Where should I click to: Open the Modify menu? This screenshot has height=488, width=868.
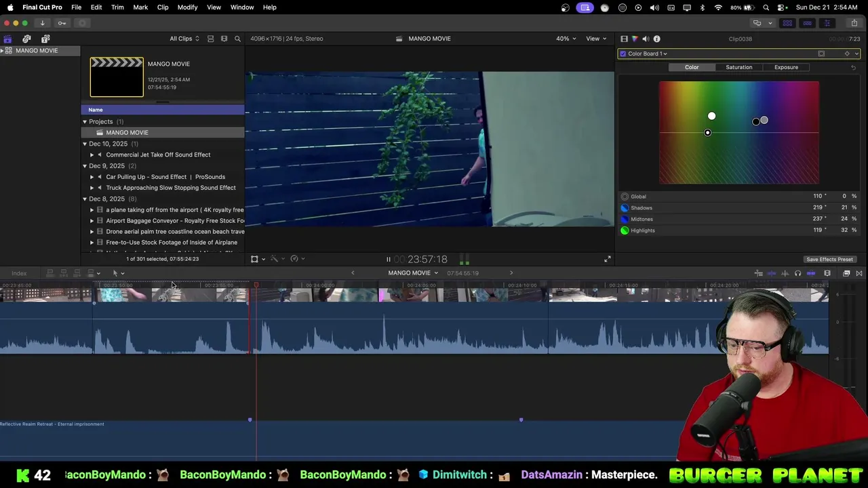coord(187,7)
